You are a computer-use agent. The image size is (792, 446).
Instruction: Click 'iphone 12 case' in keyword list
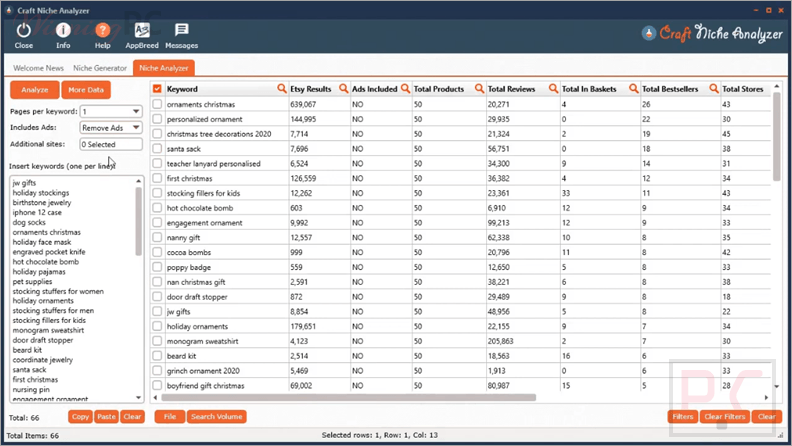click(37, 213)
